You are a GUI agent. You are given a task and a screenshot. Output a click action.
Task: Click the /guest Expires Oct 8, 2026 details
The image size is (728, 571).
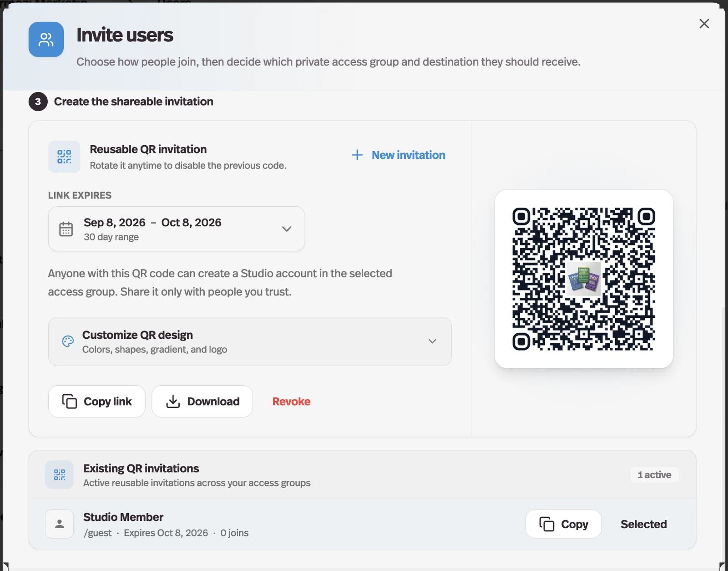point(166,533)
